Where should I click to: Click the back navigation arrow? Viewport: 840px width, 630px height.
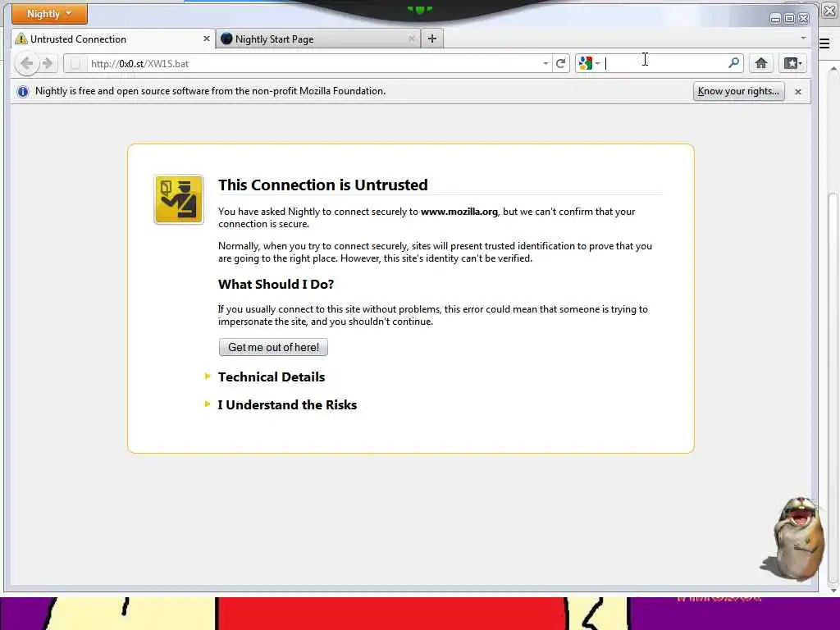[26, 64]
